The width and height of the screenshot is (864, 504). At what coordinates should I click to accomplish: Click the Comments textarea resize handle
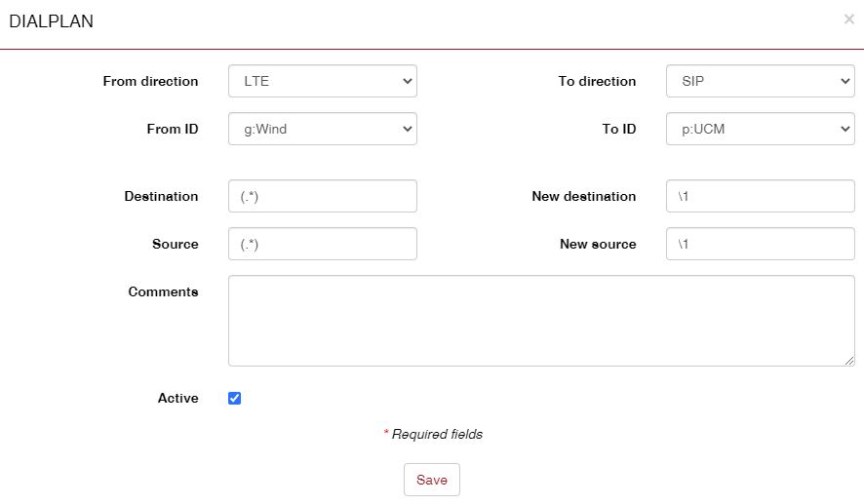pos(849,361)
